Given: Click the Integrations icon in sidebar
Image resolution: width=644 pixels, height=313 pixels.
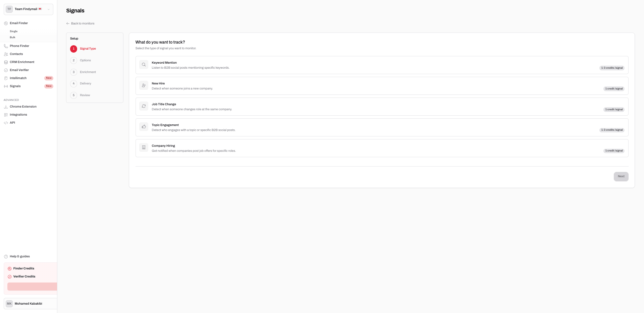Looking at the screenshot, I should pyautogui.click(x=6, y=115).
